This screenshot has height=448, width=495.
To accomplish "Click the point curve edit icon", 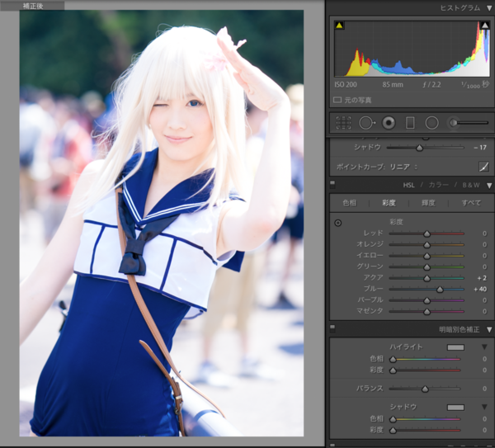I will (x=484, y=167).
